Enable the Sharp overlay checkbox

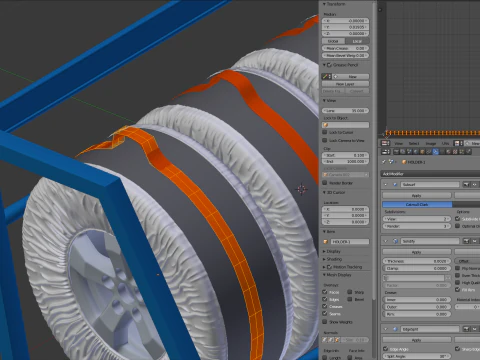(x=350, y=292)
